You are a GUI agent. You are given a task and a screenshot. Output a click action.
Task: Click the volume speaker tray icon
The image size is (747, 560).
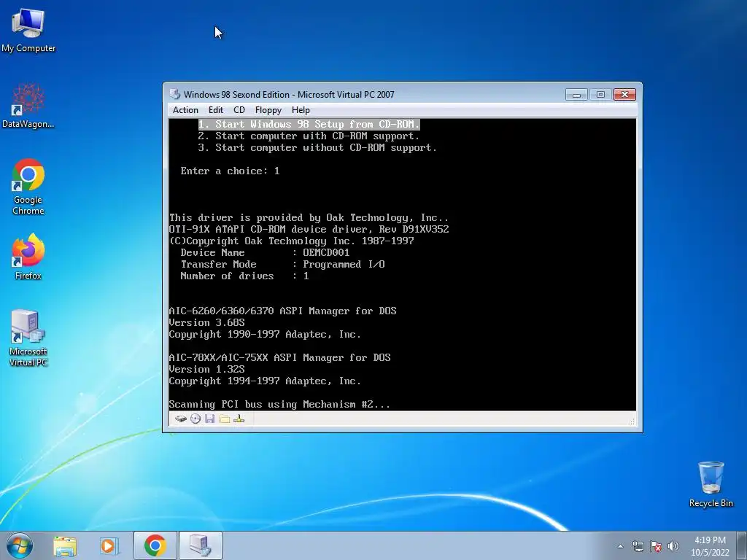(673, 546)
